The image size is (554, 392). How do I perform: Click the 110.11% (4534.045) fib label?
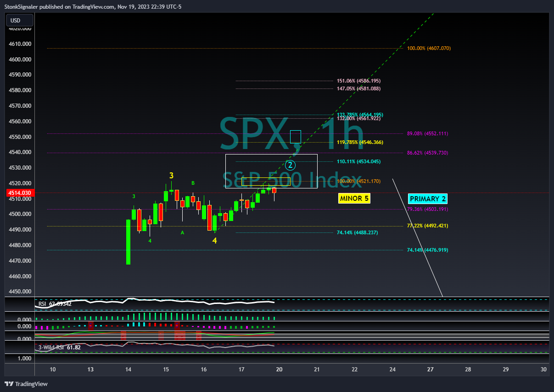[358, 161]
